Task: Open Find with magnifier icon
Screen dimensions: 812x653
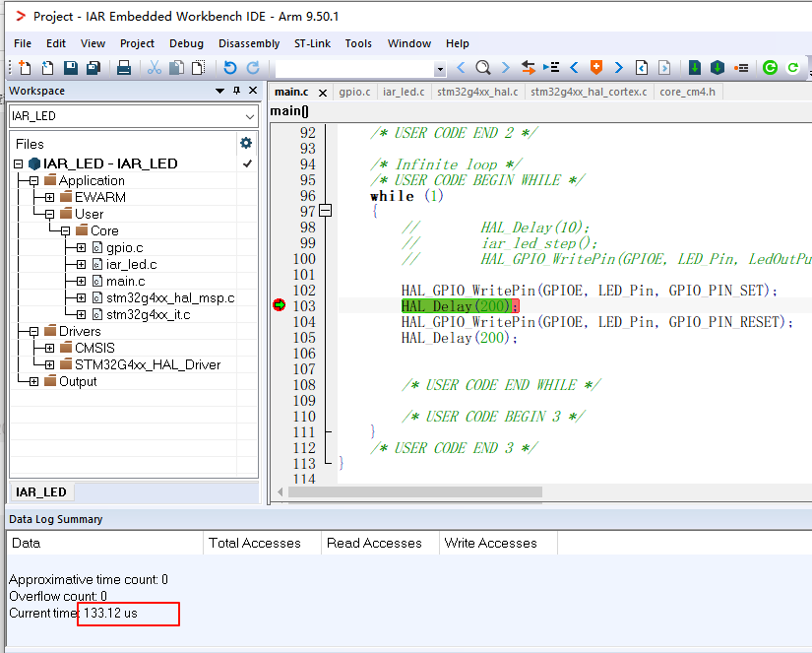Action: click(x=482, y=67)
